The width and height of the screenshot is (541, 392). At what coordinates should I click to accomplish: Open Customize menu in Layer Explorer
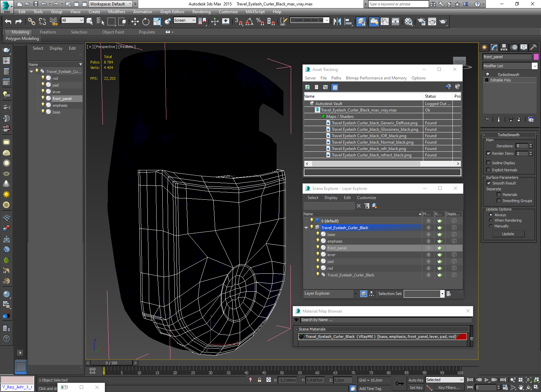[x=366, y=198]
